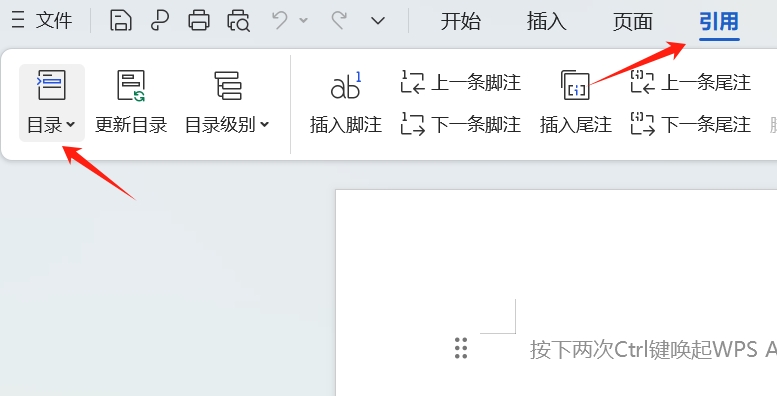Click the Redo arrow icon
Screen dimensions: 777x396
point(339,21)
